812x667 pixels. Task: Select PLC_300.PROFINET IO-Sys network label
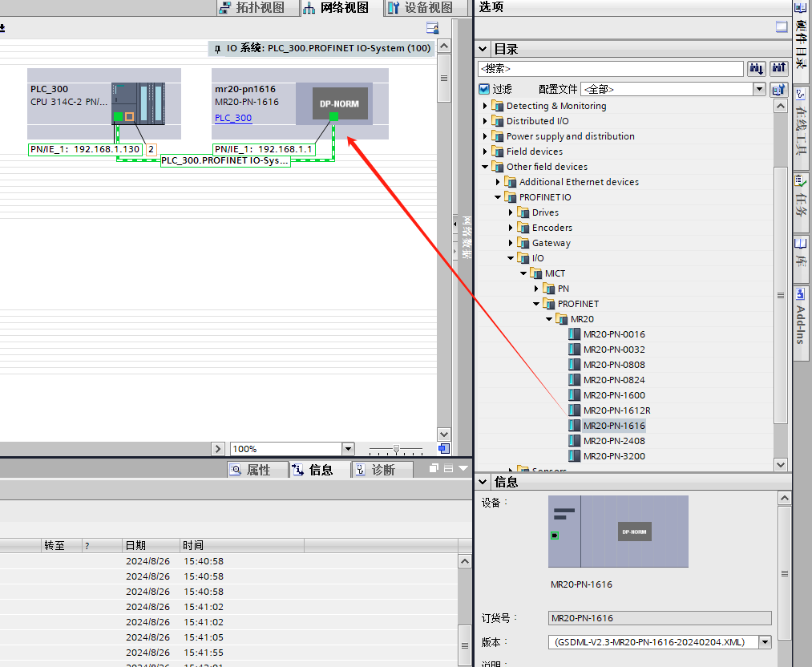[x=225, y=160]
